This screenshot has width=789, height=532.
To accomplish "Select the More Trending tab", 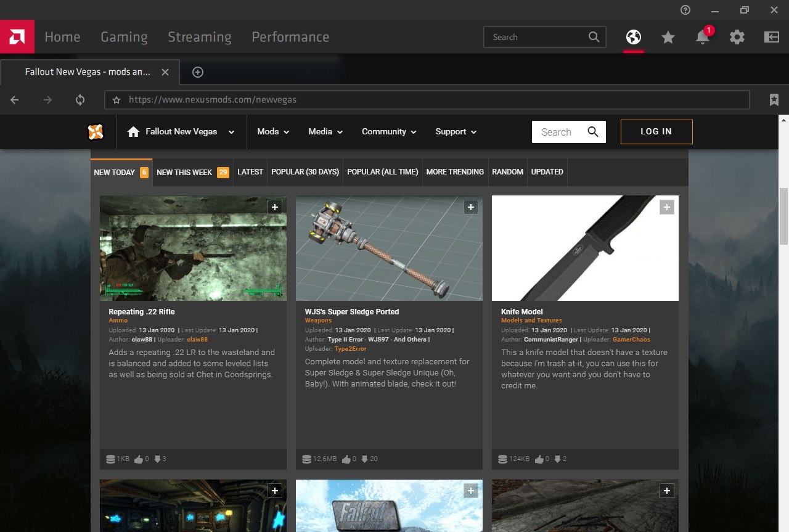I will click(x=455, y=172).
